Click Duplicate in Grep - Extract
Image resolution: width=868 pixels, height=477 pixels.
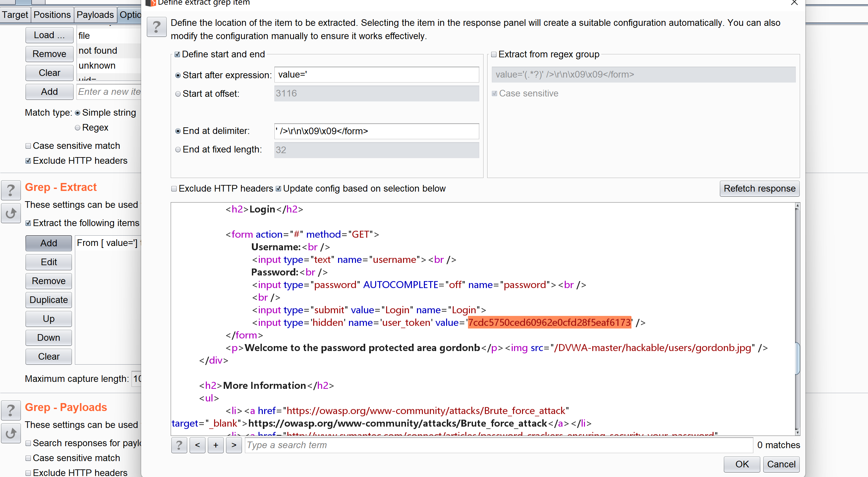tap(48, 300)
